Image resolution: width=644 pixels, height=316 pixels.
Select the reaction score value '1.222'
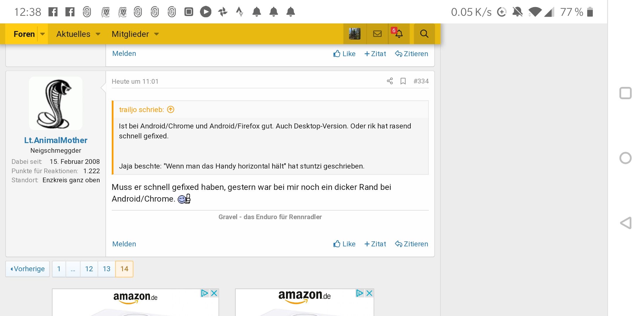coord(92,171)
